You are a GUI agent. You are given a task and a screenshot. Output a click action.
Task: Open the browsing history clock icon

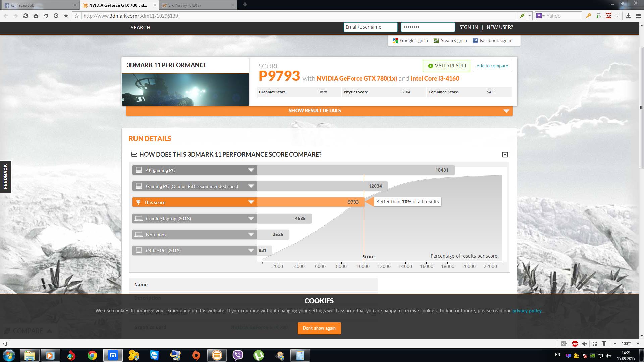click(x=56, y=16)
